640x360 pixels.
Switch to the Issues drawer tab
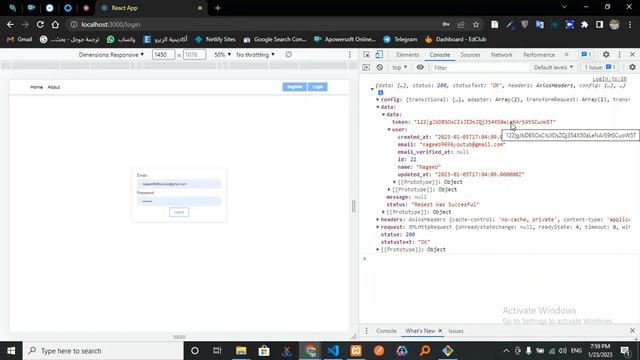point(456,331)
